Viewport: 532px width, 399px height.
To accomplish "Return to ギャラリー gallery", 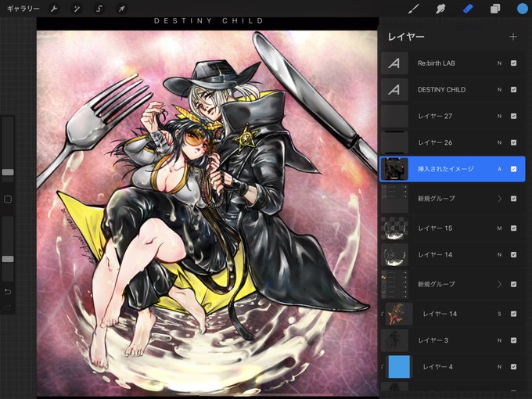I will [x=23, y=9].
